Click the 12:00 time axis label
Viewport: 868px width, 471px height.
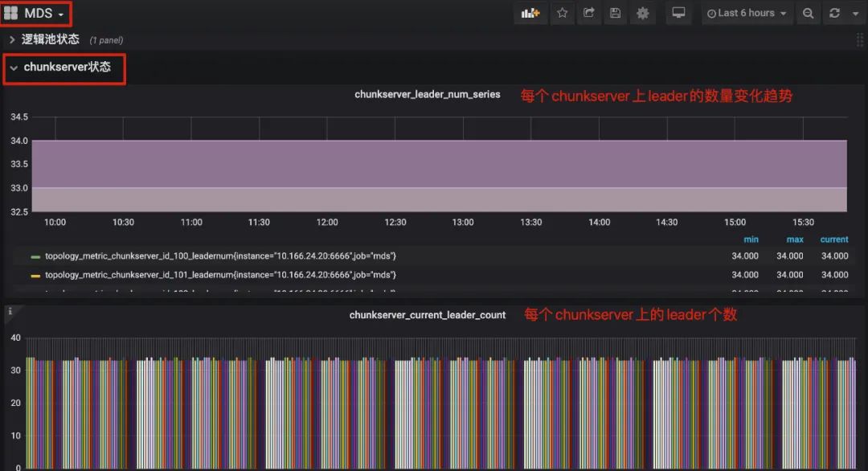327,222
